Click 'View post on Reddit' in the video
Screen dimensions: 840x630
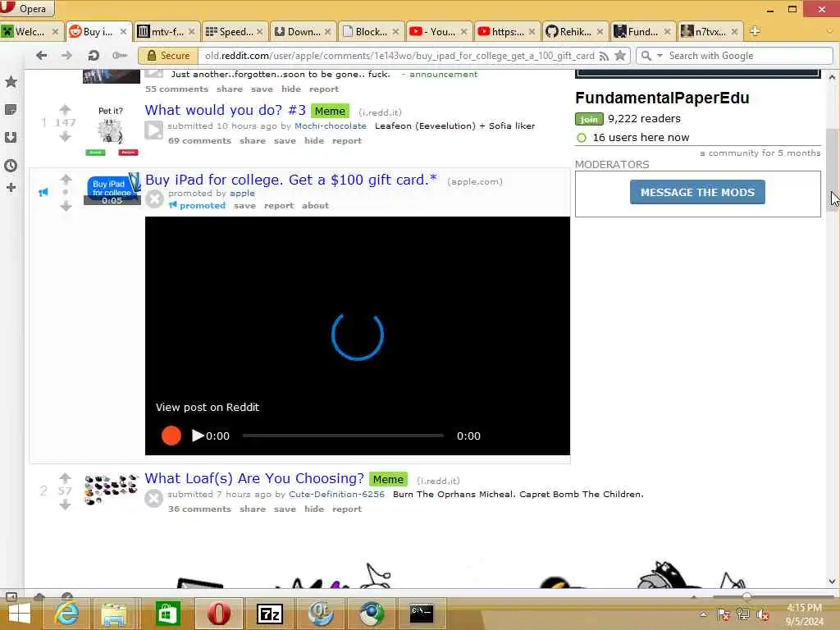208,407
